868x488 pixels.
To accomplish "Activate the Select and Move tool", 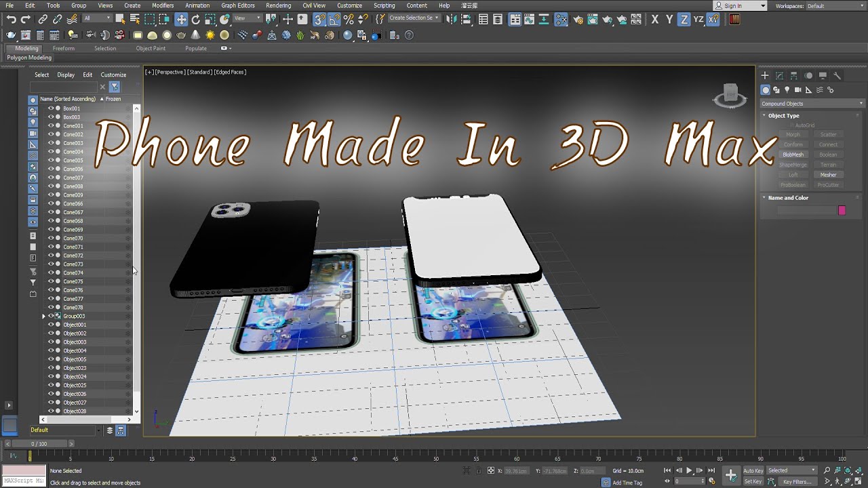I will click(x=181, y=20).
